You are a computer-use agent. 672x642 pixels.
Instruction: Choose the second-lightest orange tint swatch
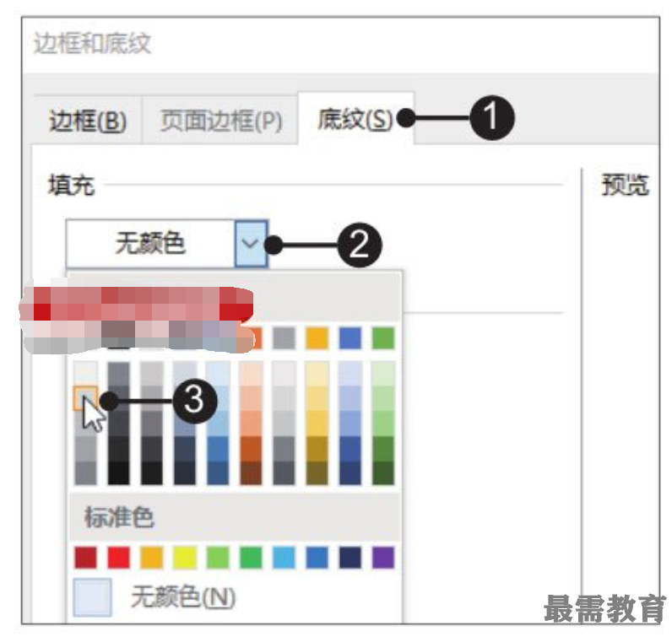pos(251,398)
